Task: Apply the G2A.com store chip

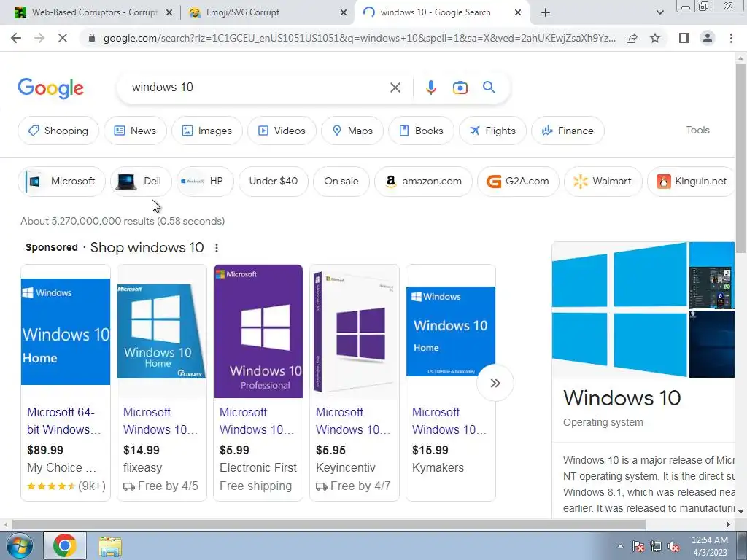Action: [x=518, y=181]
